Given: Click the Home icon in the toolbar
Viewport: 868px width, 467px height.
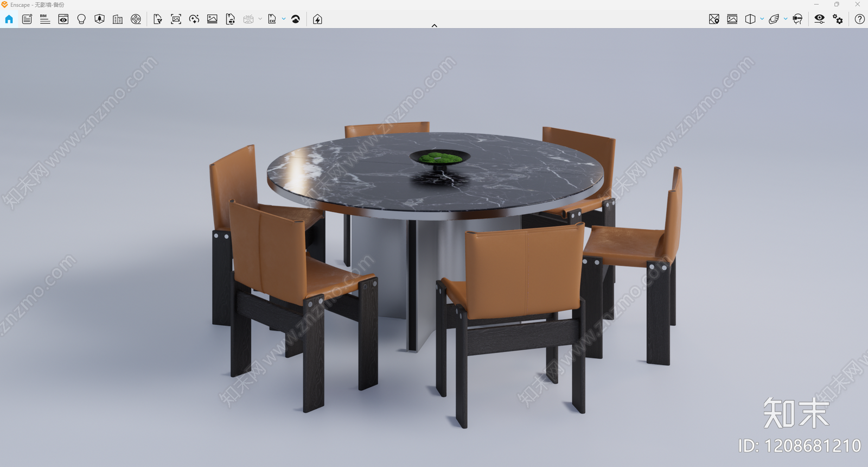Looking at the screenshot, I should (9, 19).
